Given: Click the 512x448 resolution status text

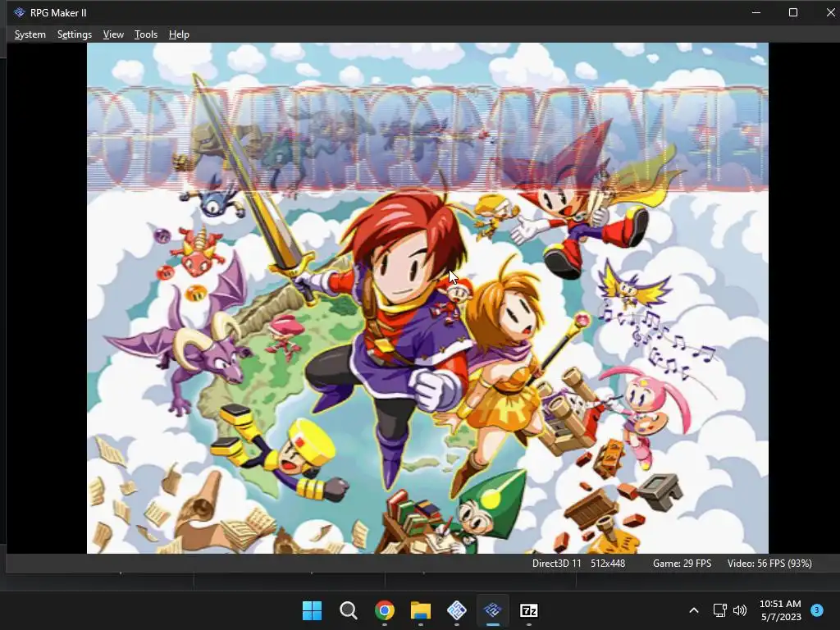Looking at the screenshot, I should [608, 564].
